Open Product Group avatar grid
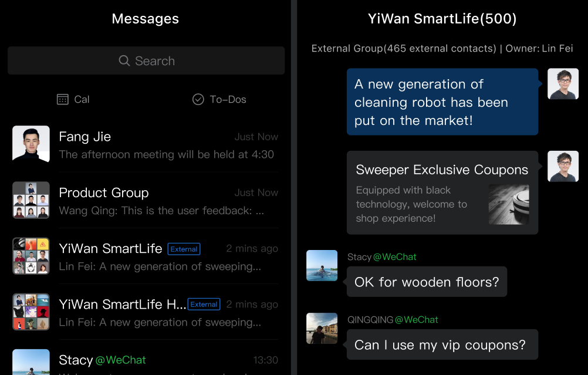 [31, 200]
